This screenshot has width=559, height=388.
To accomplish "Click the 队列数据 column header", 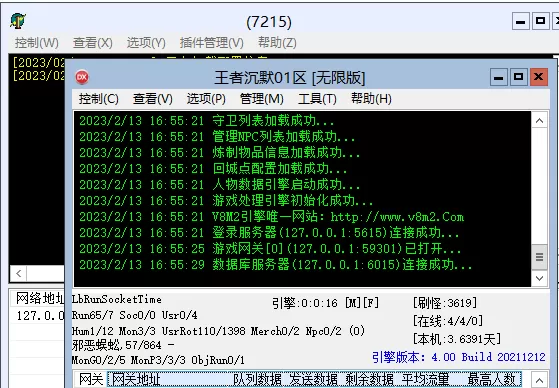I will tap(257, 380).
